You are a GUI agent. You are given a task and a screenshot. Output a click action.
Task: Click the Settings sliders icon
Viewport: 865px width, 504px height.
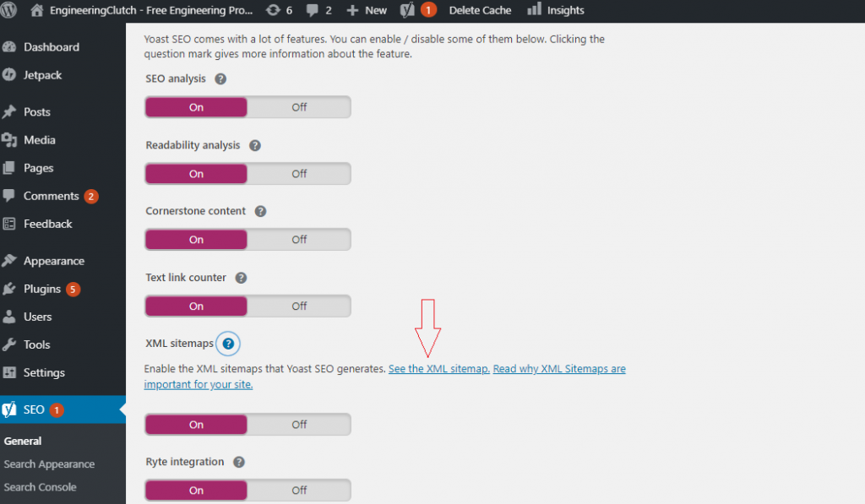click(x=8, y=372)
